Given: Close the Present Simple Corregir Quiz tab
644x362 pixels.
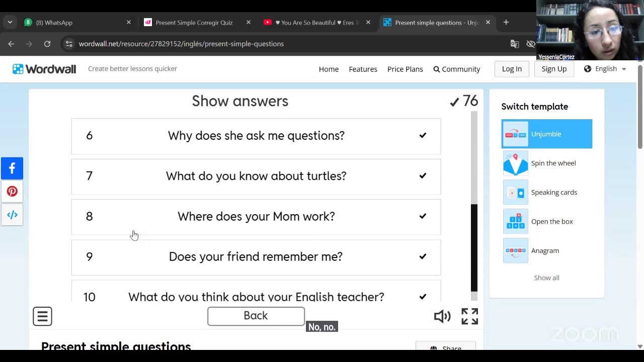Looking at the screenshot, I should (x=248, y=22).
